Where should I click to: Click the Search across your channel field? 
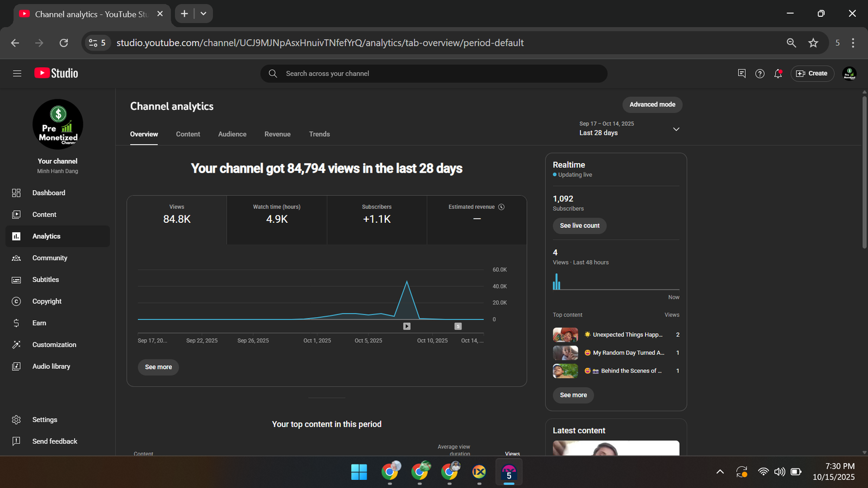pos(434,74)
